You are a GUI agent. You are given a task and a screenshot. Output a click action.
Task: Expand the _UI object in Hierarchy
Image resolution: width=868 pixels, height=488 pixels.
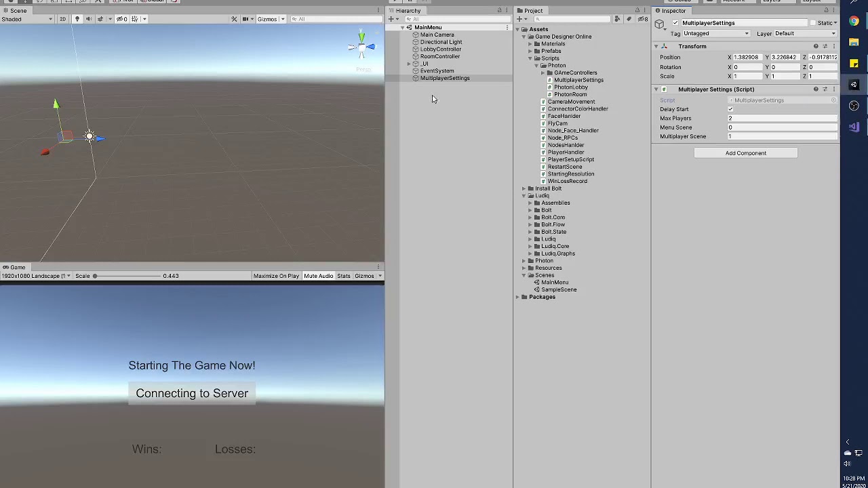pyautogui.click(x=409, y=64)
